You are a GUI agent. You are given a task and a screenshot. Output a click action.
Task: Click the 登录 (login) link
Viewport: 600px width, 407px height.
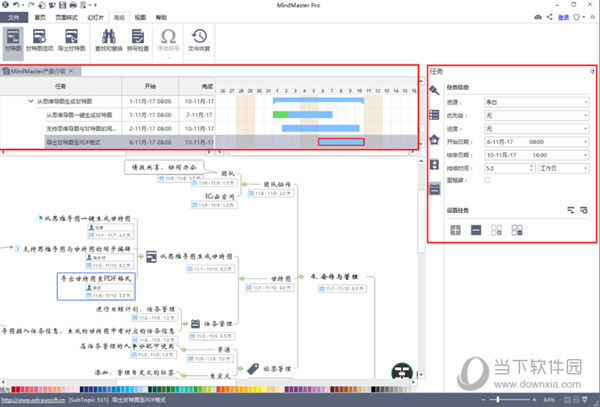[x=563, y=17]
